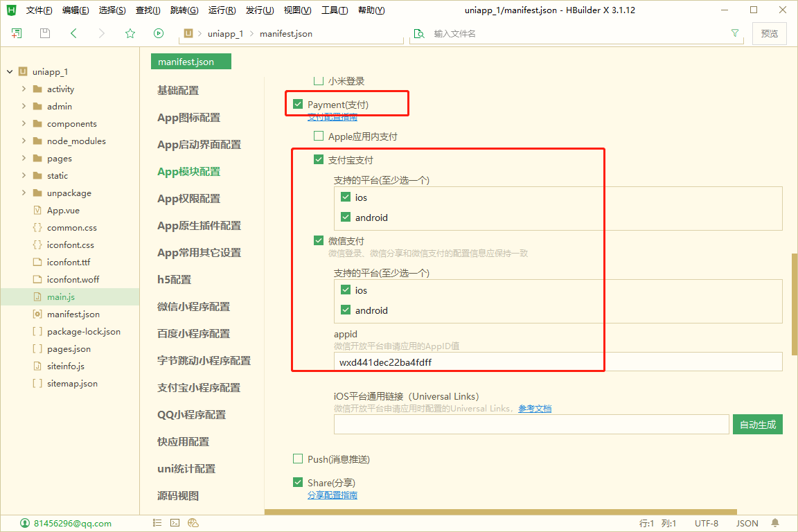Open the 运行(R) menu

click(222, 10)
